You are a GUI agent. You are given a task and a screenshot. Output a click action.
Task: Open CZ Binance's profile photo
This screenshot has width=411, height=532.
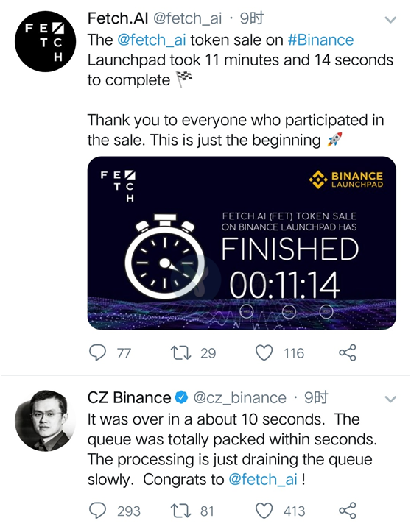click(x=45, y=421)
